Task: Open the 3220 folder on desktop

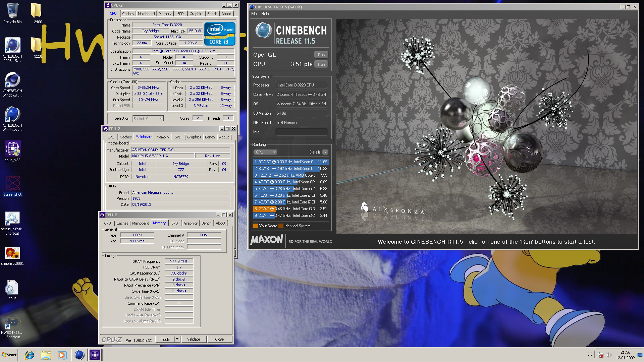Action: pos(37,47)
